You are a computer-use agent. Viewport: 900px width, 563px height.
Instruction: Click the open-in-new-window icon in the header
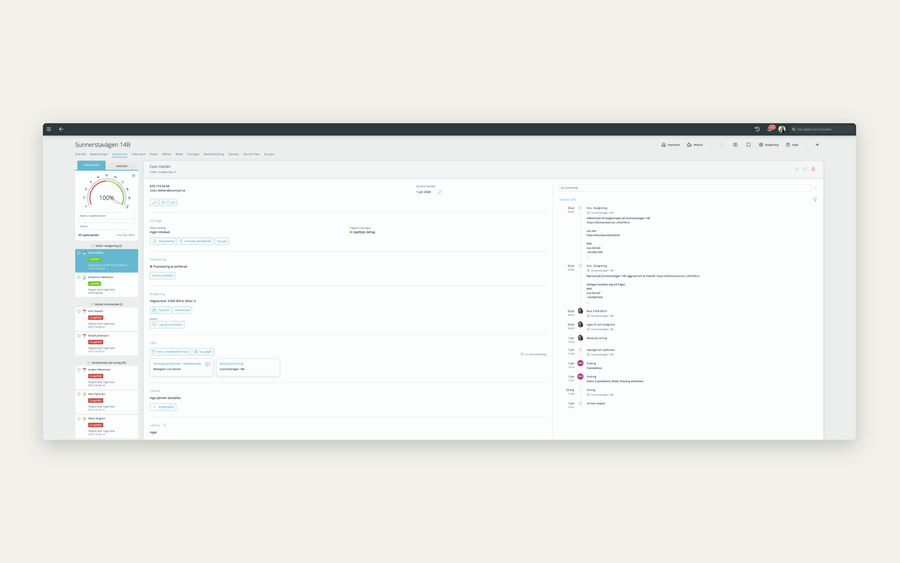(x=805, y=169)
